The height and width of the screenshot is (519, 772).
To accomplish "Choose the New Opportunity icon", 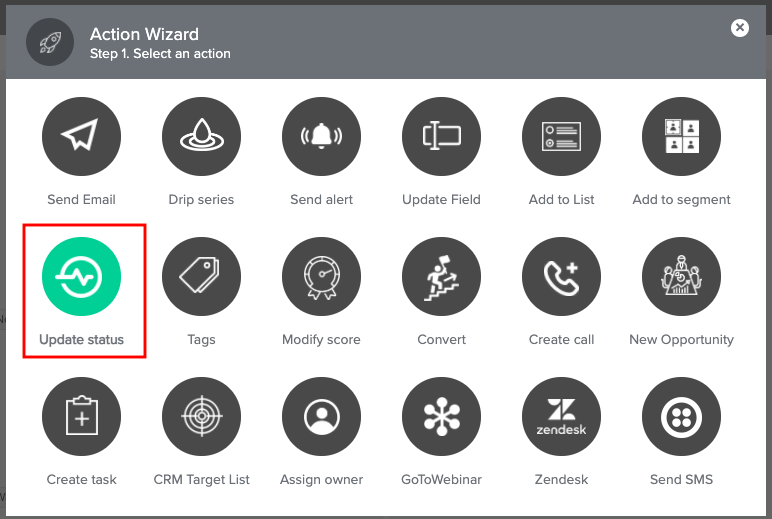I will pyautogui.click(x=682, y=276).
